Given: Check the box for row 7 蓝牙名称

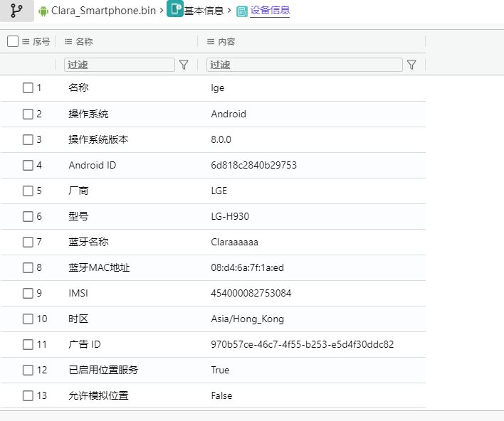Looking at the screenshot, I should pyautogui.click(x=28, y=242).
